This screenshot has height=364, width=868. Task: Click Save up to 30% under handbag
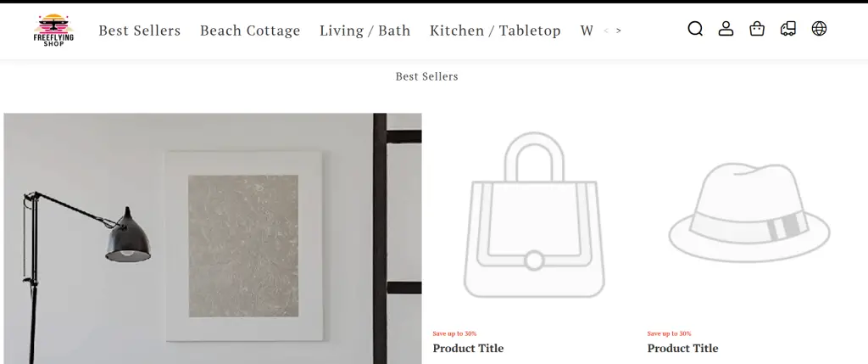click(454, 333)
